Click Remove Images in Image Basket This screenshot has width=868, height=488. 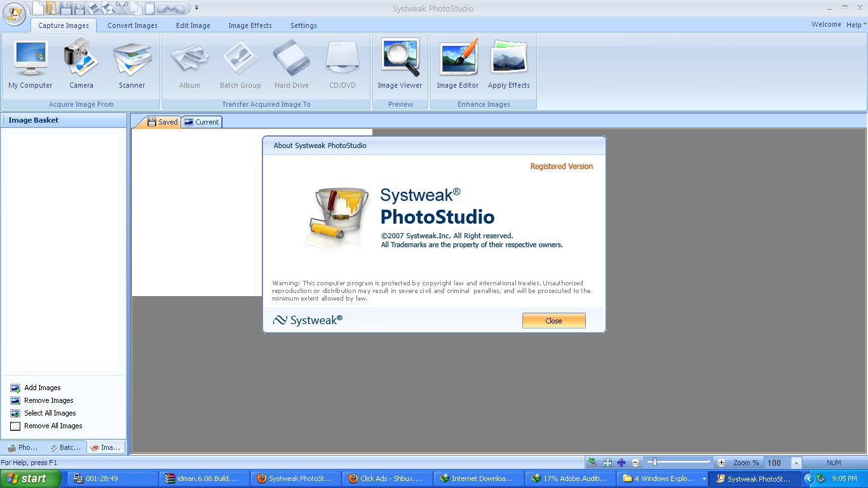42,400
